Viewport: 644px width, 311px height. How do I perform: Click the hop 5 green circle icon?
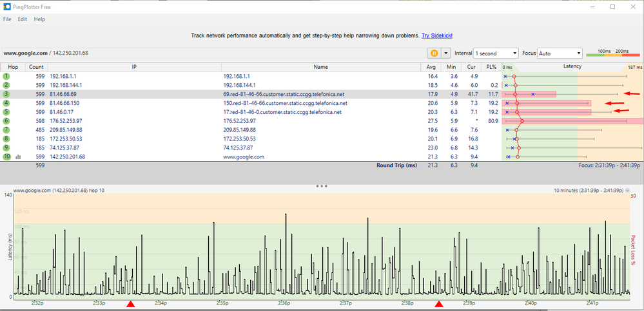6,112
